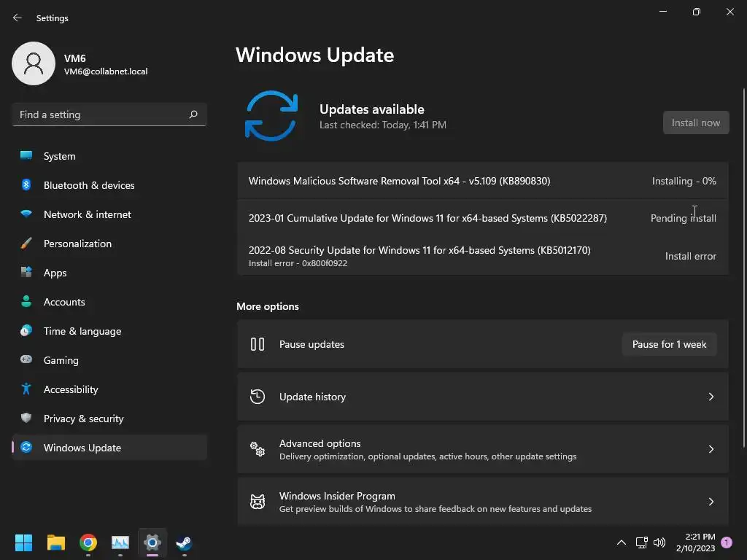747x560 pixels.
Task: Click Pause for 1 week button
Action: [x=669, y=344]
